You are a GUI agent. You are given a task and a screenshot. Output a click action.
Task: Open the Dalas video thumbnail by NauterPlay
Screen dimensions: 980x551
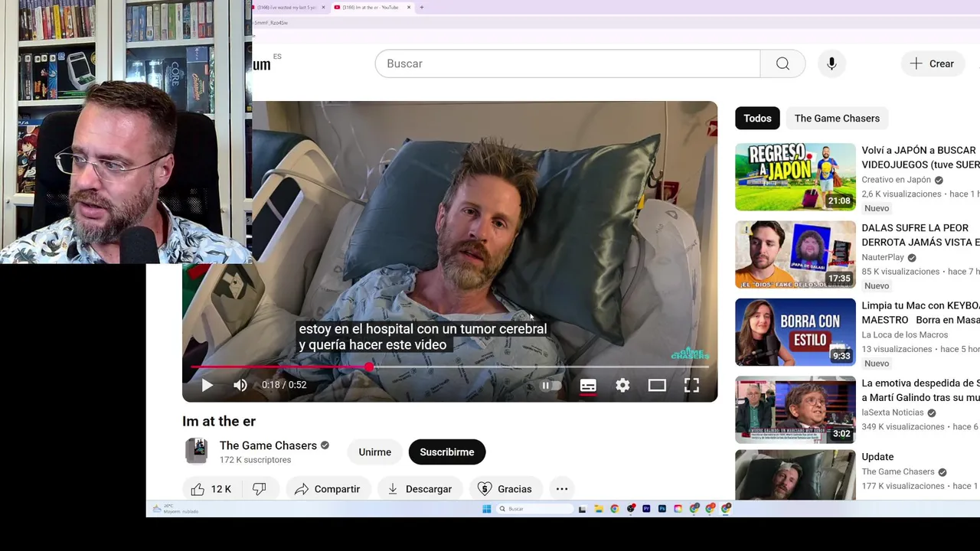795,254
